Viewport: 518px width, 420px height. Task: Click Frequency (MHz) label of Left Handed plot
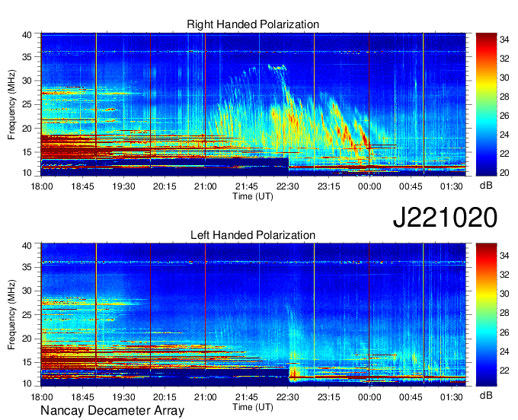point(11,315)
